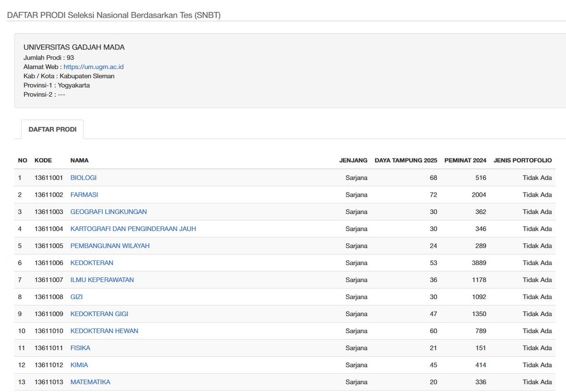Click daya tampung 45 in KIMIA row

(x=433, y=365)
